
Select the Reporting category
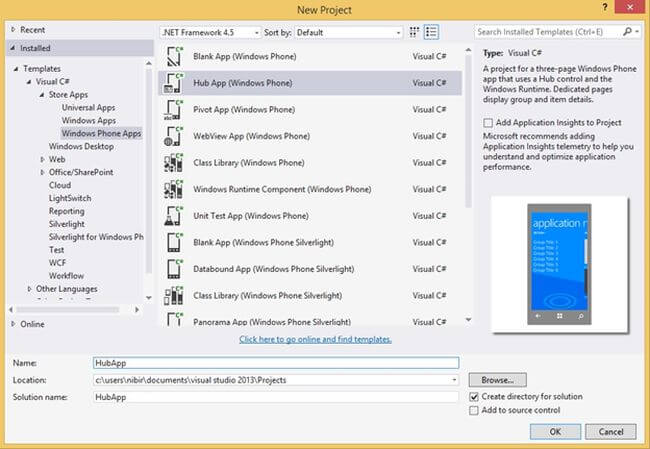tap(67, 211)
